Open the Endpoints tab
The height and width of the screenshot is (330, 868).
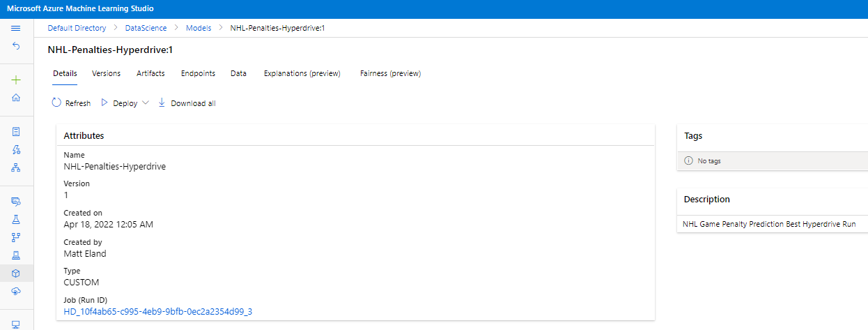tap(198, 73)
